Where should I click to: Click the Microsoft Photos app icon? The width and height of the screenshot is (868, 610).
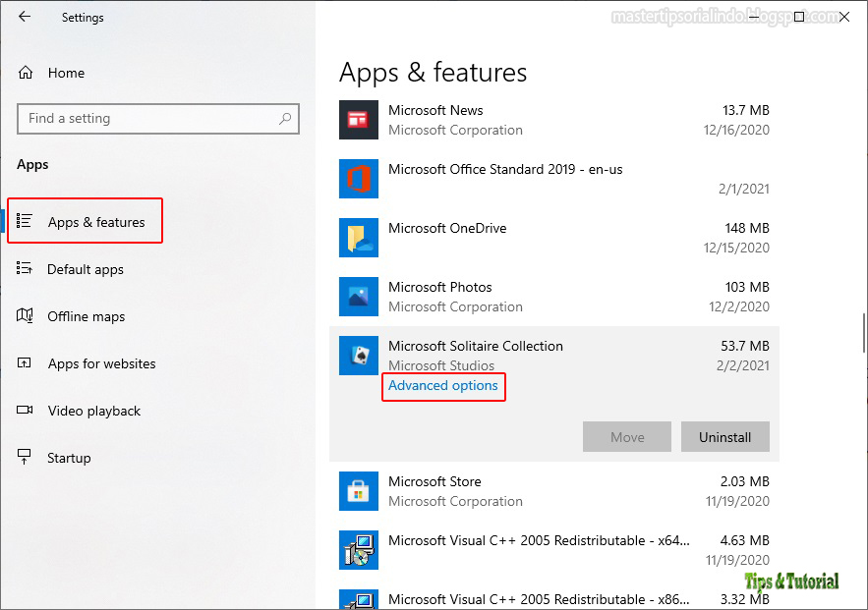359,297
